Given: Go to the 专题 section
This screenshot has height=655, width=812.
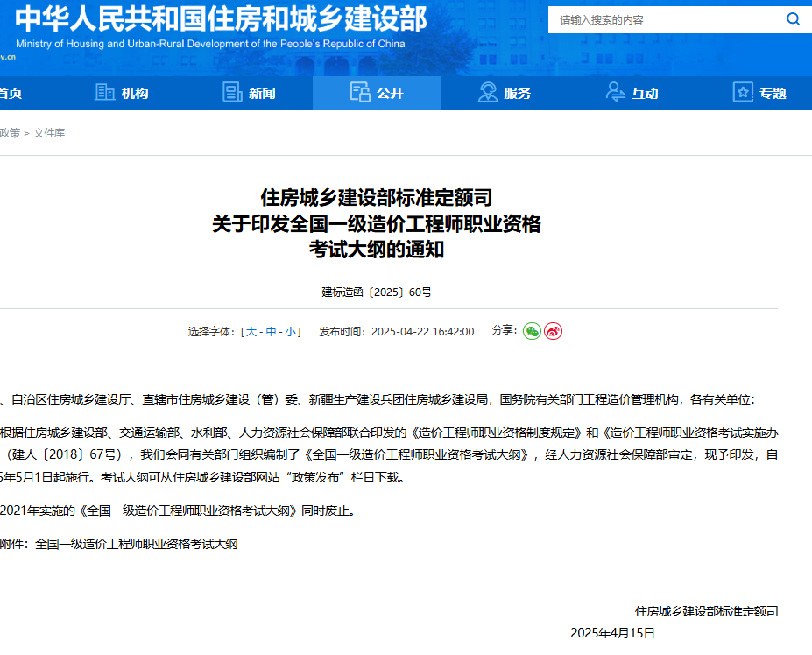Looking at the screenshot, I should (x=773, y=94).
